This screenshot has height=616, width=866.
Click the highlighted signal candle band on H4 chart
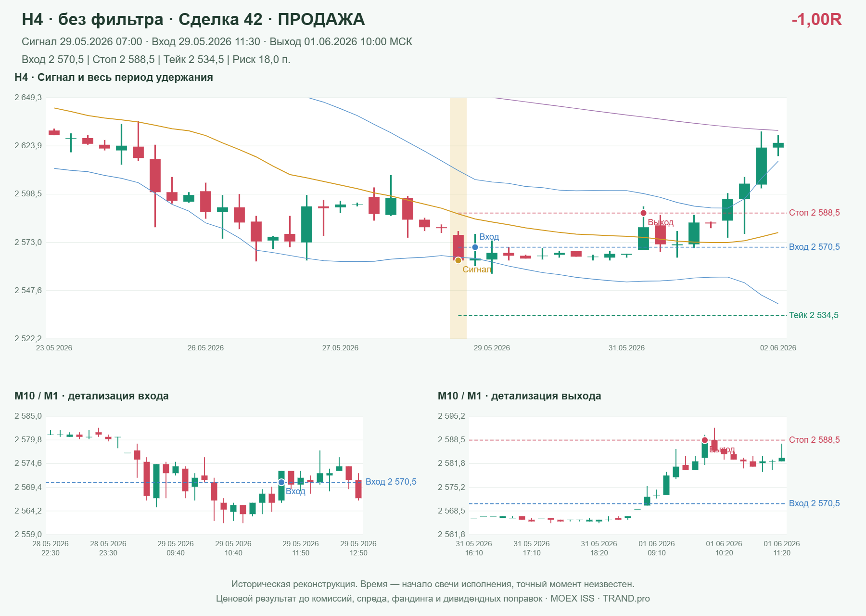point(458,218)
